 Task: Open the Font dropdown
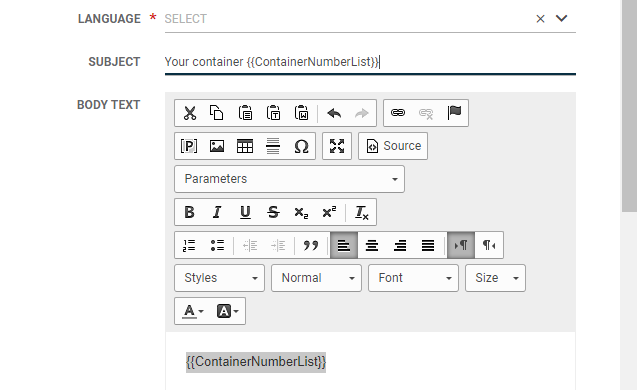[413, 278]
